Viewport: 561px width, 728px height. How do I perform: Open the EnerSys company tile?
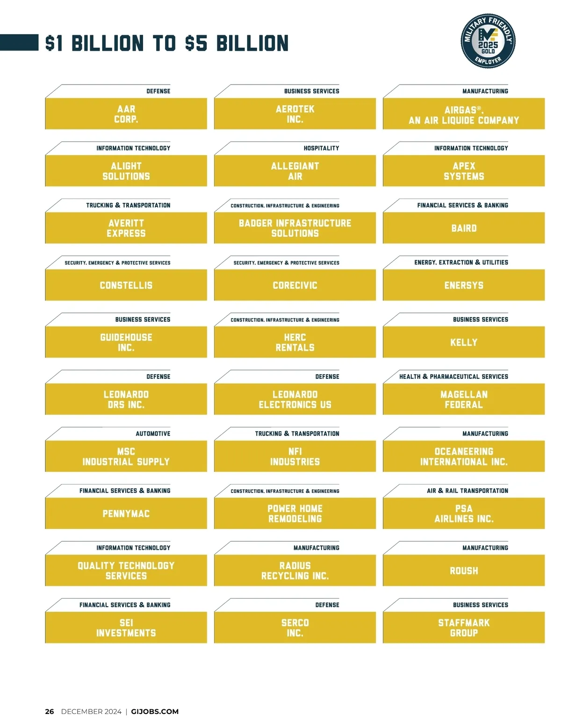coord(464,285)
